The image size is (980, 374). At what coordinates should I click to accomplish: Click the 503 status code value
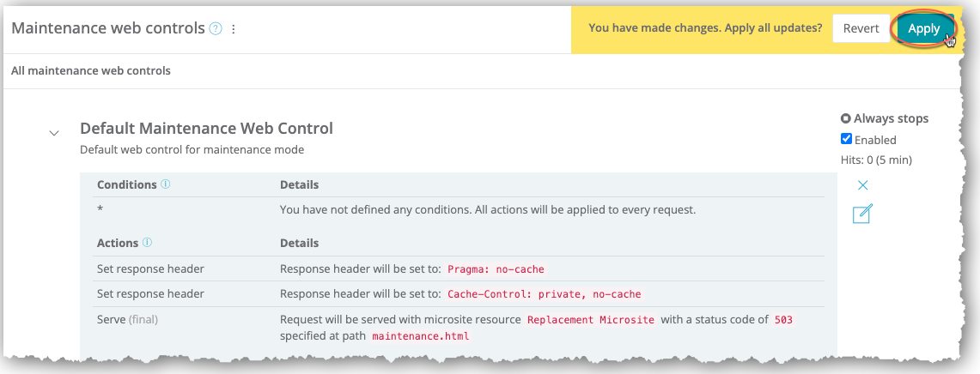782,319
